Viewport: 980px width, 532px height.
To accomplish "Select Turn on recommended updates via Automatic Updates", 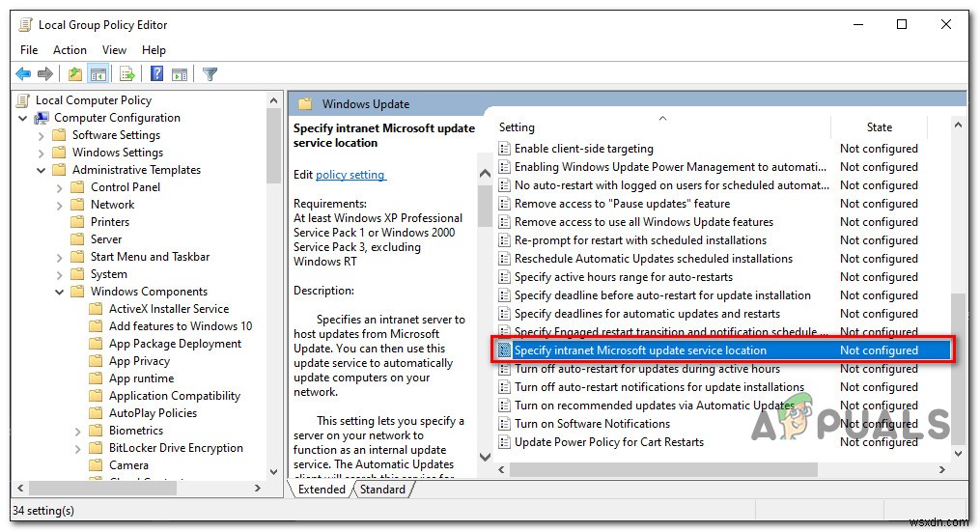I will [x=654, y=406].
